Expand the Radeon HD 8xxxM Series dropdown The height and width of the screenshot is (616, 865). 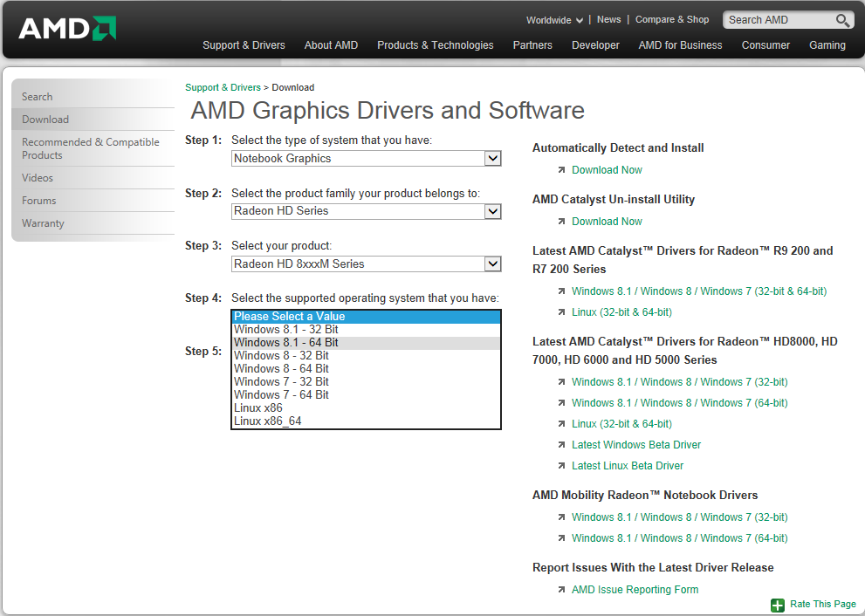492,264
